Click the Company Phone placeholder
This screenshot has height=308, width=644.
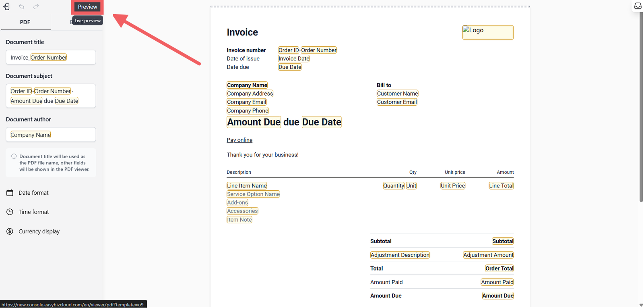click(x=248, y=111)
